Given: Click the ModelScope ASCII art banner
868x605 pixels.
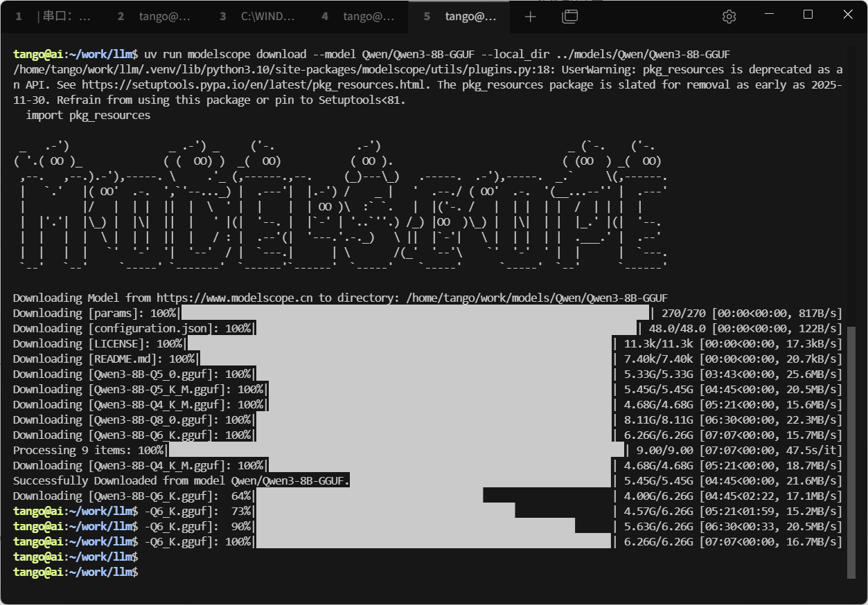Looking at the screenshot, I should 339,206.
